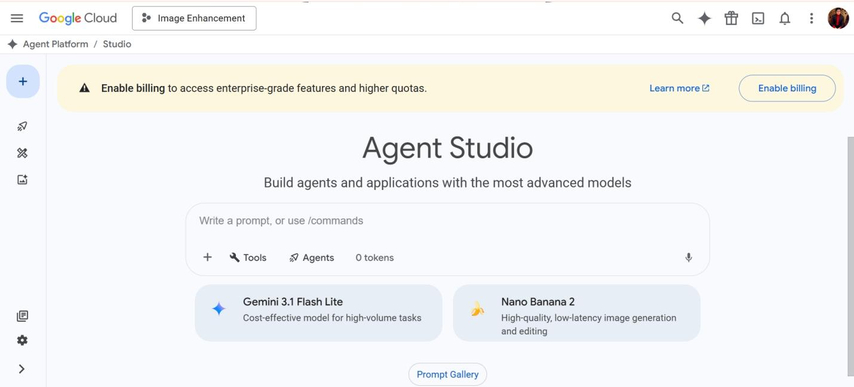Click the banana icon on Nano Banana card
The height and width of the screenshot is (387, 854).
[477, 310]
